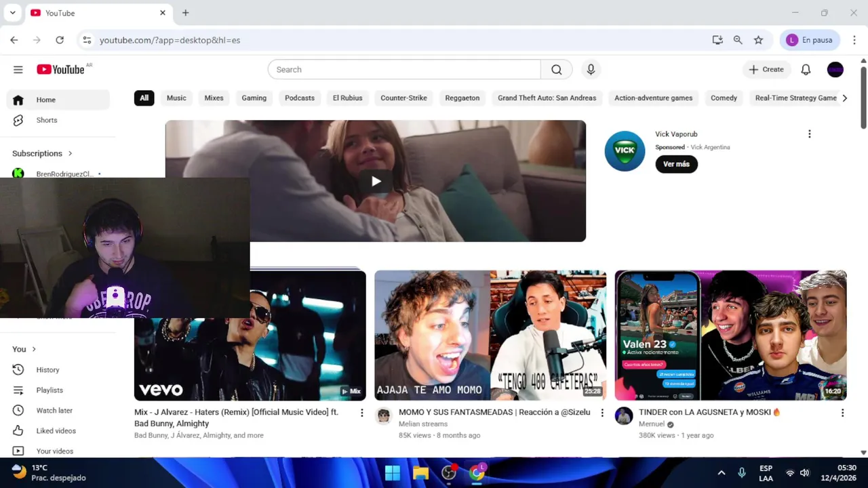Open options for TINDER video

[842, 413]
